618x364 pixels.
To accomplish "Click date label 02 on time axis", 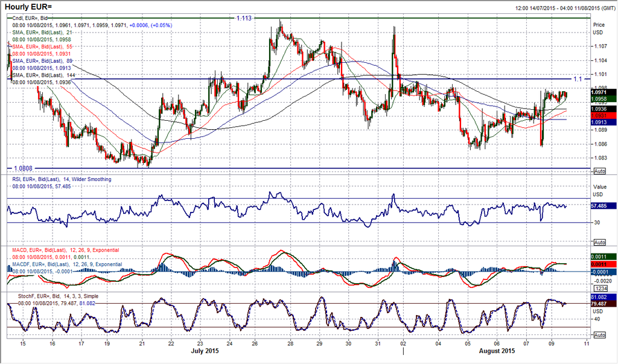I will point(403,343).
